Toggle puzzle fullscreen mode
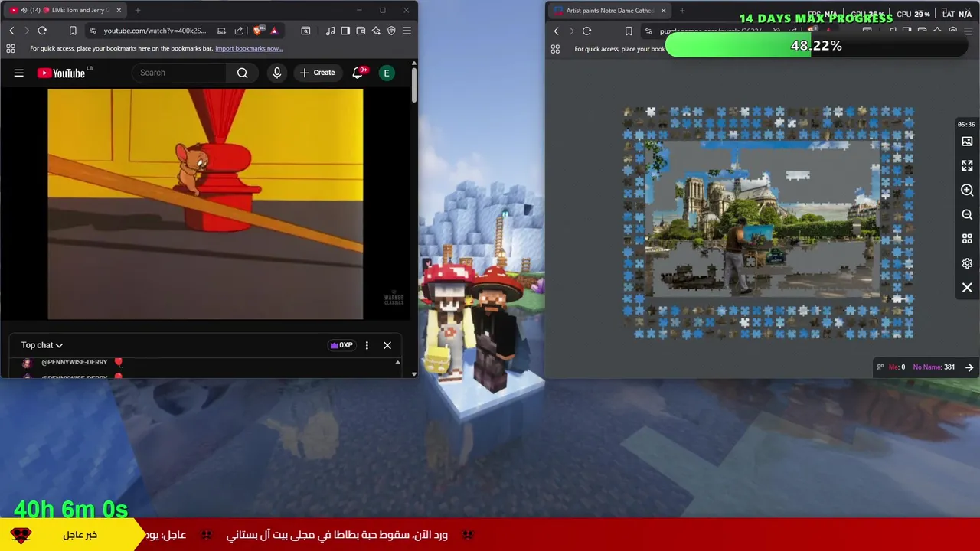980x551 pixels. (967, 165)
